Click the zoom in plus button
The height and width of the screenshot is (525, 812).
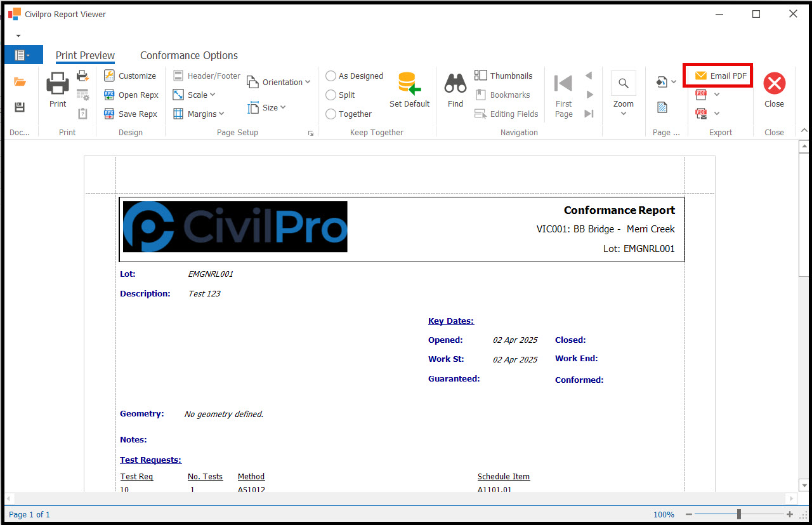[790, 514]
